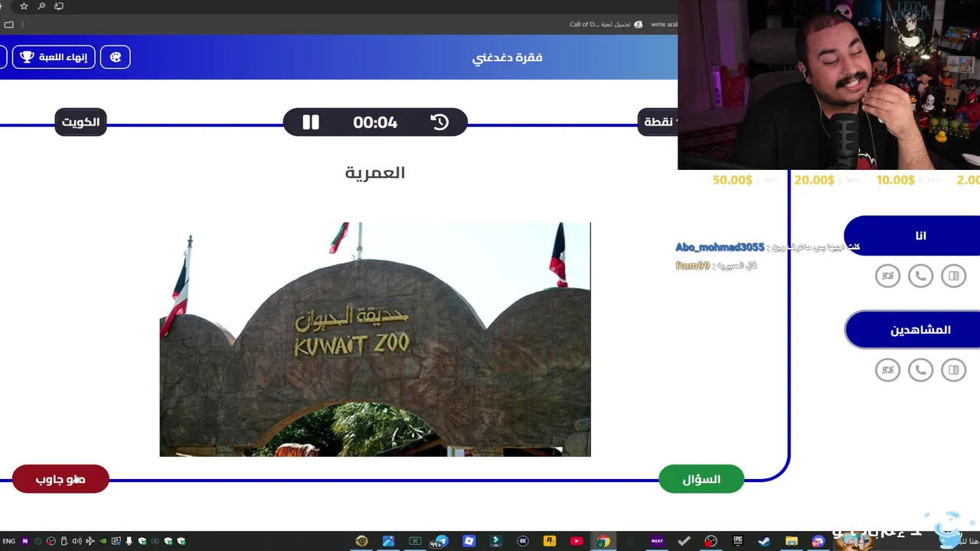Screen dimensions: 980x551
Task: Open the 4K downloader taskbar icon
Action: [x=523, y=541]
